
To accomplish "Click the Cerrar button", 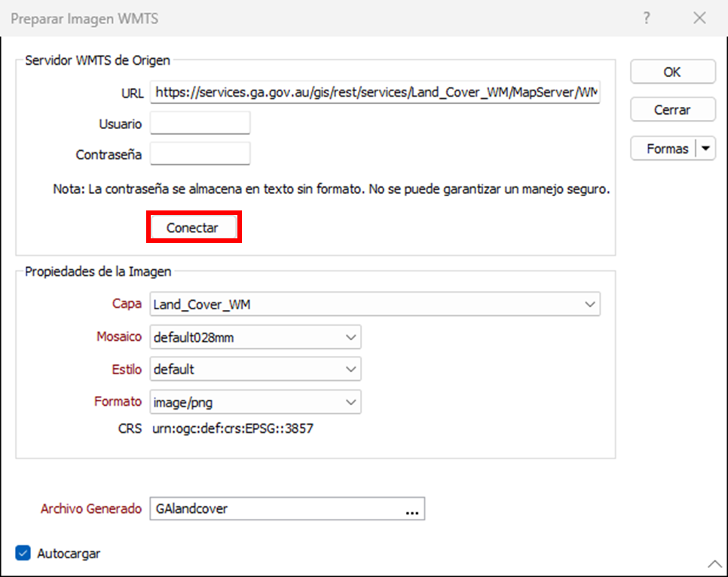I will pyautogui.click(x=672, y=110).
